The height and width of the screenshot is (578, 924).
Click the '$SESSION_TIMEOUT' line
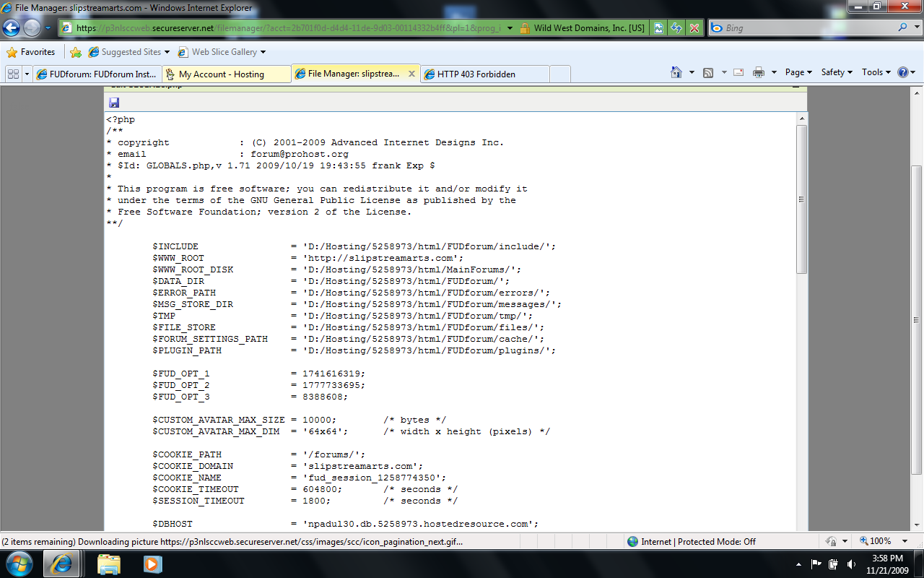point(305,501)
